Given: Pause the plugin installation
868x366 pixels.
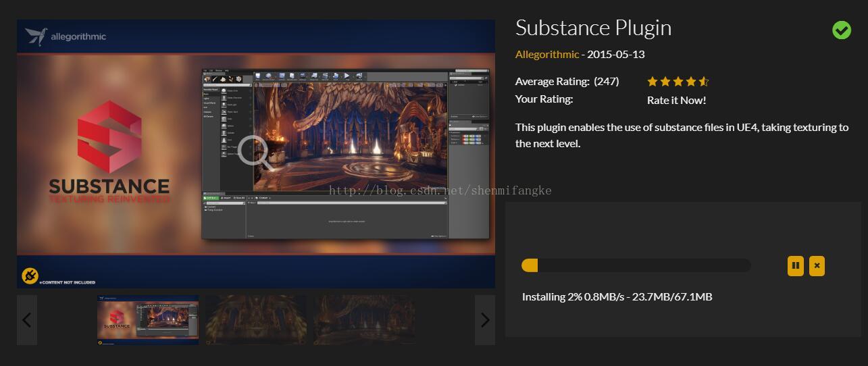Looking at the screenshot, I should tap(796, 265).
